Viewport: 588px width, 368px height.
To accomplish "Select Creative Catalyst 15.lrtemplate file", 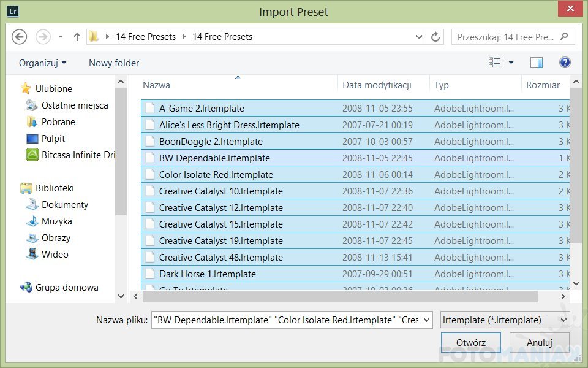I will (221, 224).
